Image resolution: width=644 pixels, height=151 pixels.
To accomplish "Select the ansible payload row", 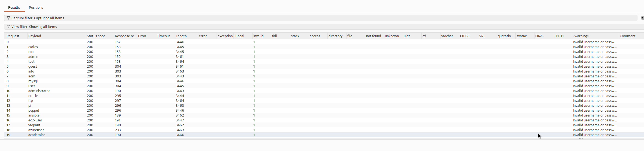I will 324,115.
